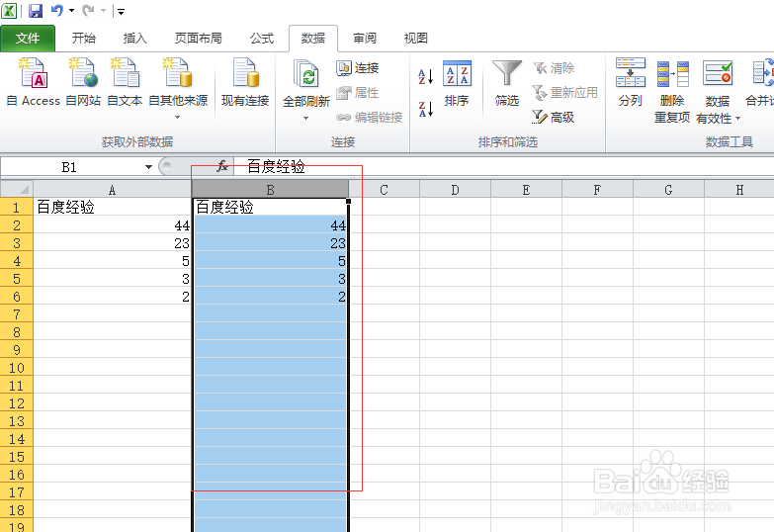Sort ascending with A-Z icon

coord(425,76)
